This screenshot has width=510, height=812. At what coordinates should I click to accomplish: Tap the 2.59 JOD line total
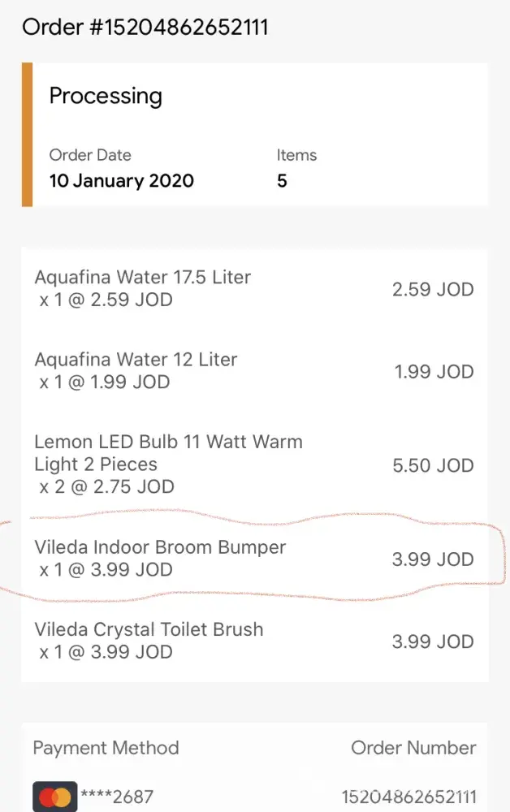(x=433, y=289)
